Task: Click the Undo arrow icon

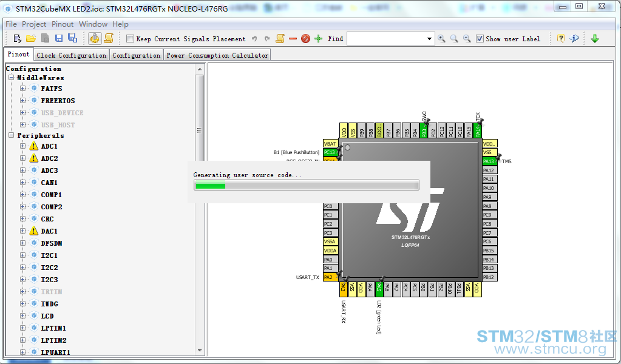Action: (255, 39)
